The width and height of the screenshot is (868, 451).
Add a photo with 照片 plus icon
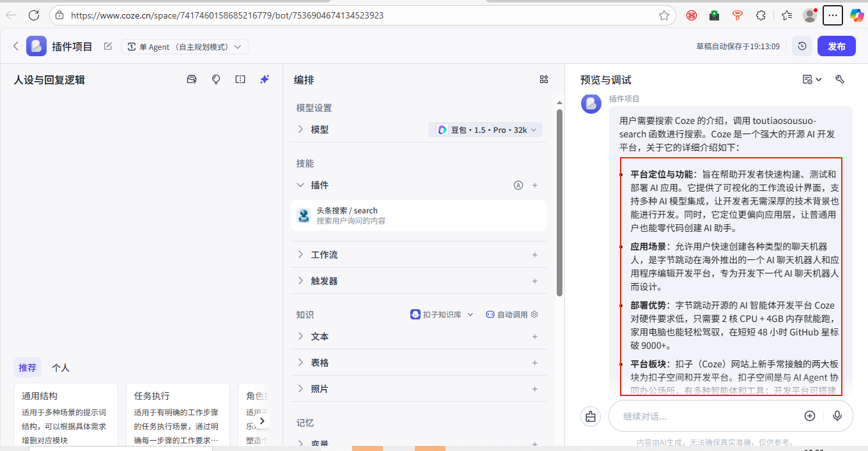(x=535, y=388)
